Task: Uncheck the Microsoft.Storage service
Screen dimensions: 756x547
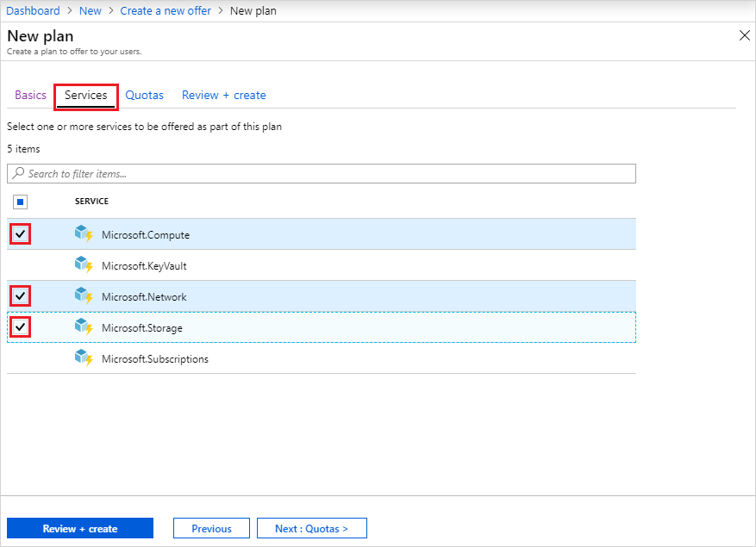Action: (x=20, y=326)
